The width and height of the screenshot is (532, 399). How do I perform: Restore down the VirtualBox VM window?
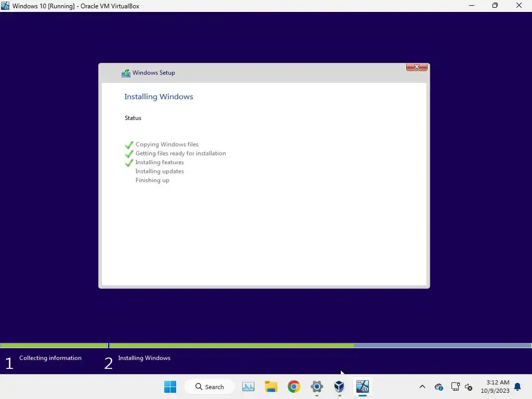(495, 6)
